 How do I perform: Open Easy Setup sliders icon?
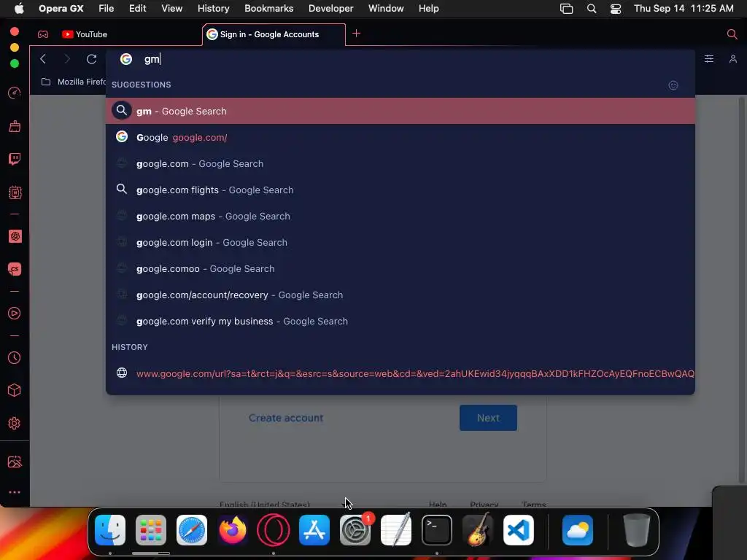709,58
